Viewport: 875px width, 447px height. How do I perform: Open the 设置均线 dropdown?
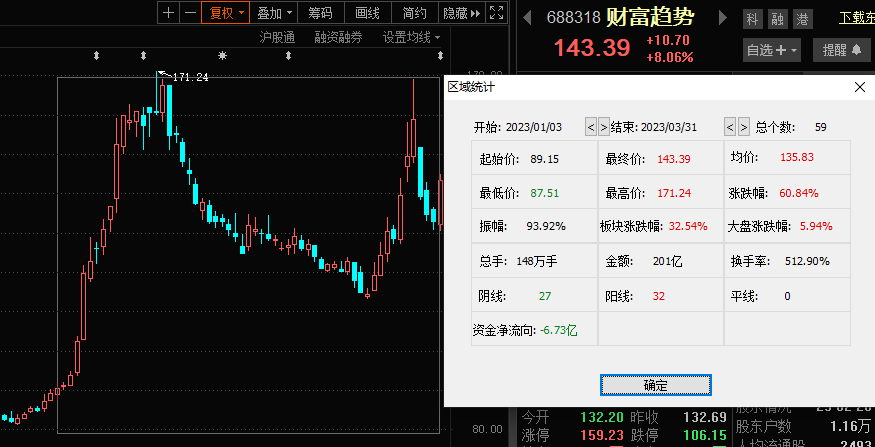pyautogui.click(x=412, y=37)
